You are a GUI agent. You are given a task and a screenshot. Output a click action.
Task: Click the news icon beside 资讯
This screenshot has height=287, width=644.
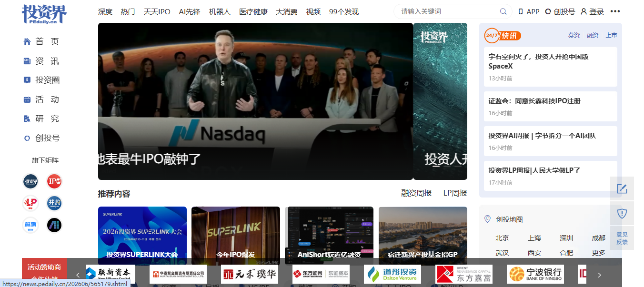pyautogui.click(x=27, y=61)
